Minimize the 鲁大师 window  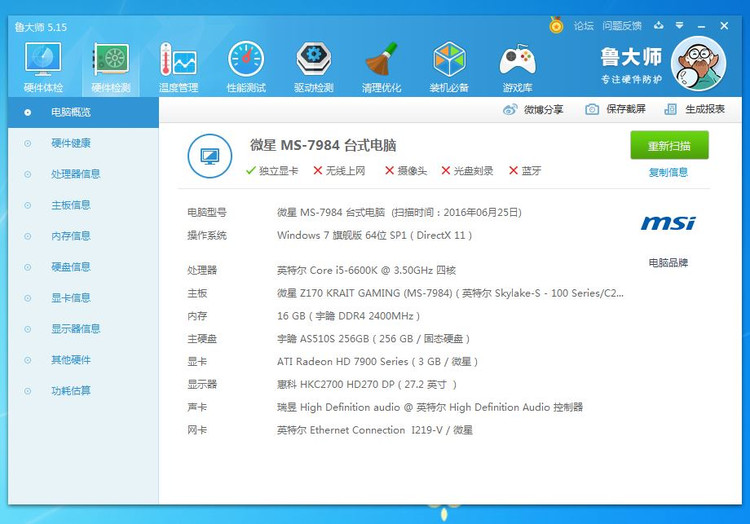click(x=701, y=26)
